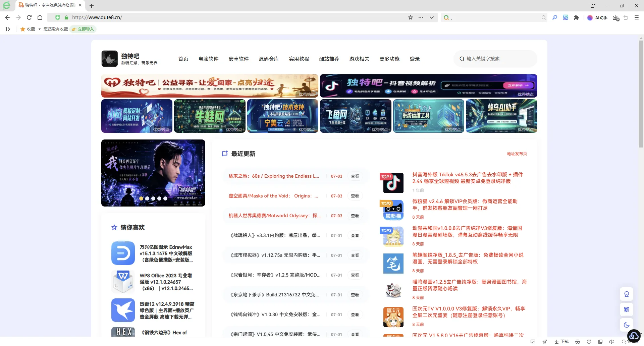
Task: Click 查看 for 战魂铭人 v3.3.1
Action: (355, 236)
